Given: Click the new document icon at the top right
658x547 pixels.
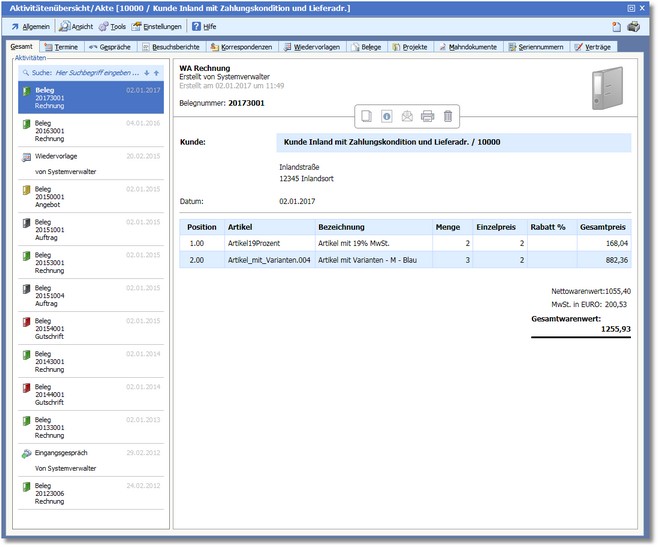Looking at the screenshot, I should click(x=617, y=26).
